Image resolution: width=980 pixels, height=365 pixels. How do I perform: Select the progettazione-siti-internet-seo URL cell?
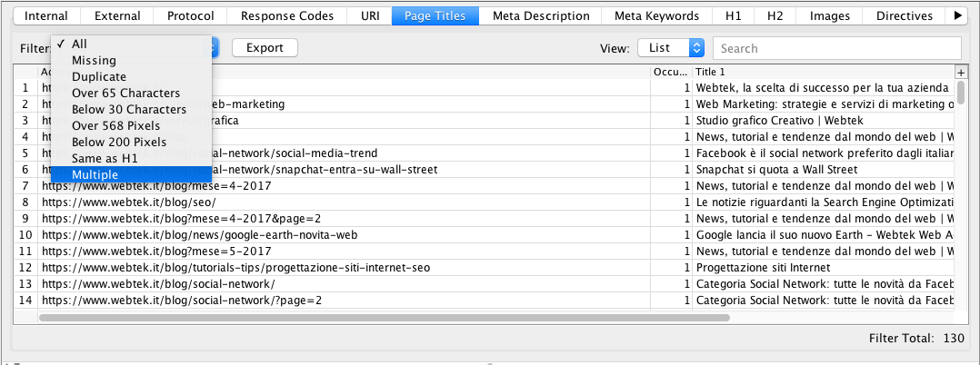344,268
